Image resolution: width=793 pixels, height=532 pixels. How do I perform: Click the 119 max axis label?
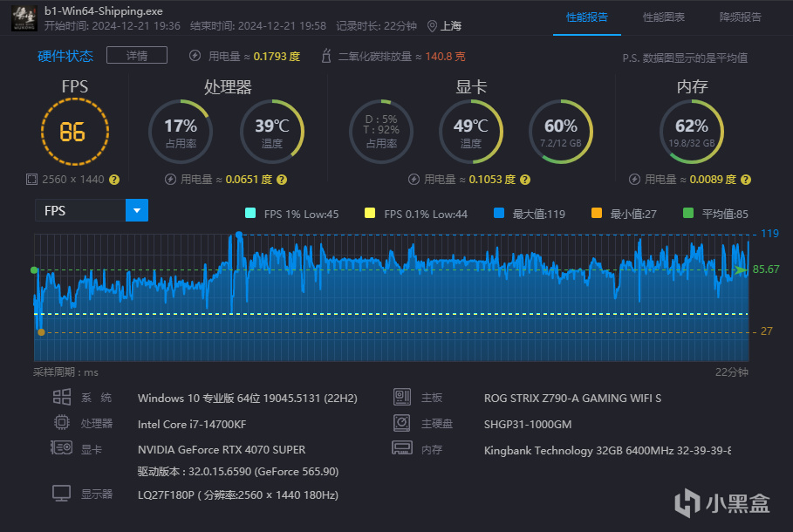769,234
